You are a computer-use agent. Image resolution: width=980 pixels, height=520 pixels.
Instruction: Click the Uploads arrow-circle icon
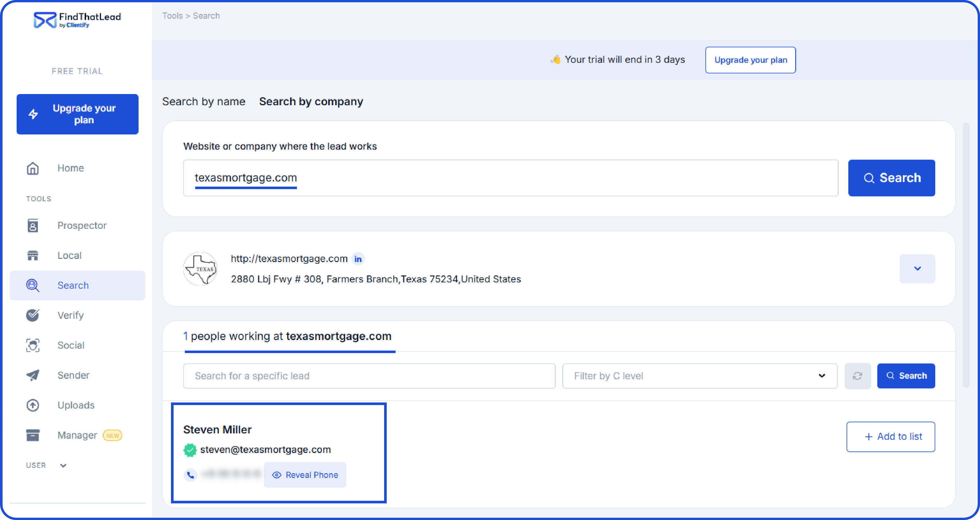(33, 405)
